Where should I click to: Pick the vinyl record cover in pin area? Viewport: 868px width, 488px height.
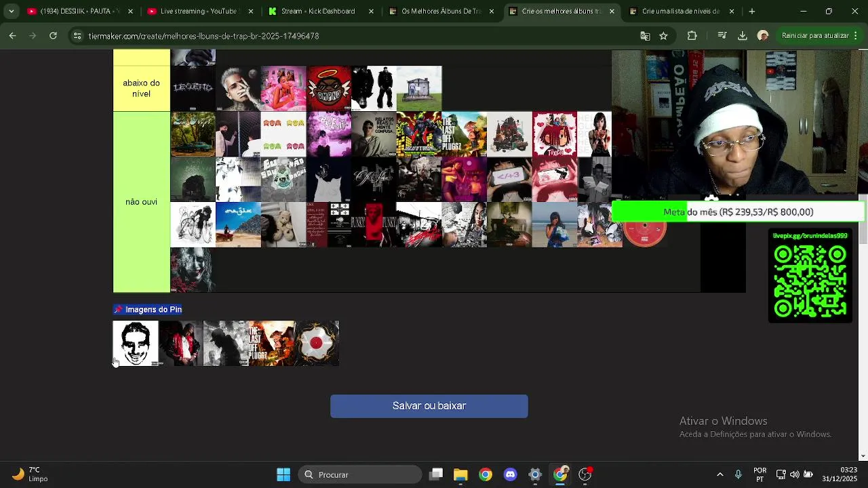317,344
